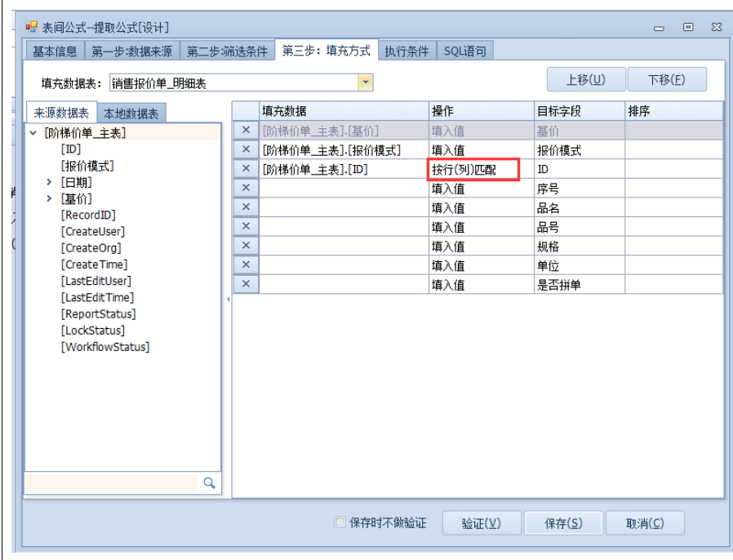Remove the 报价模式 row using X icon
Screen dimensions: 733x560
point(246,150)
